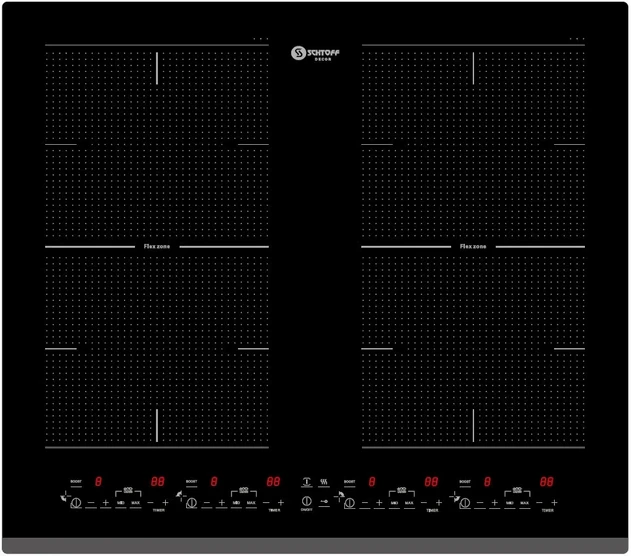
Task: Tap the rear-left zone red timer display
Action: [x=273, y=482]
